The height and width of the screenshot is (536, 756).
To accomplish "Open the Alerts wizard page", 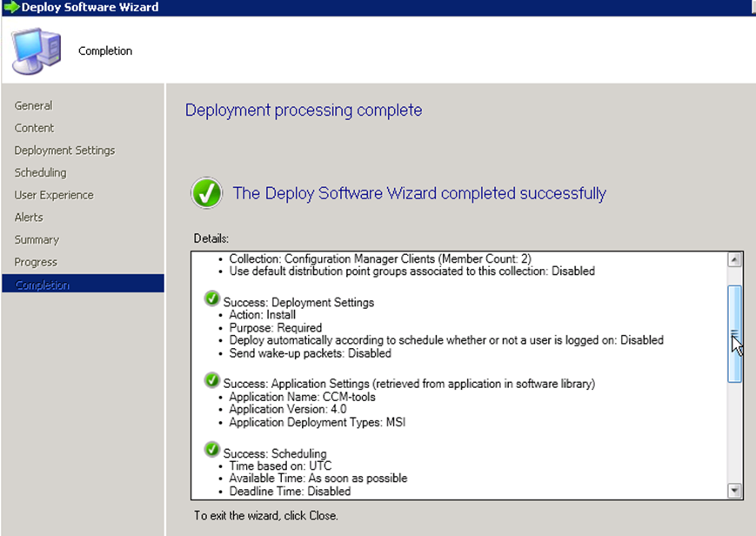I will pos(29,218).
